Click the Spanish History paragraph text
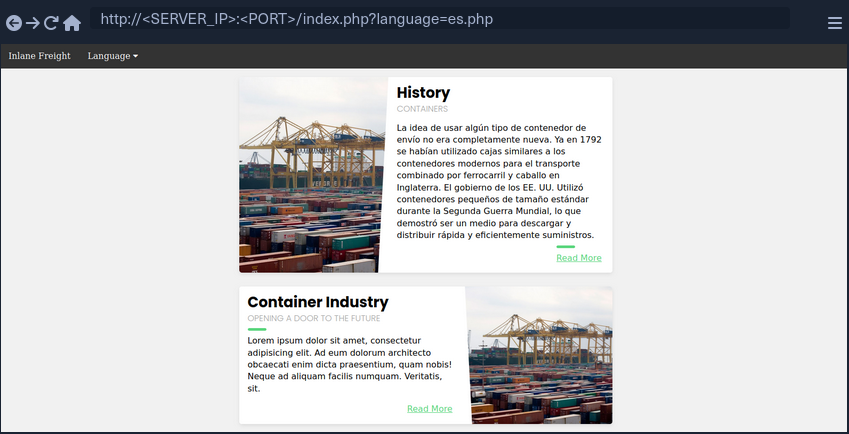This screenshot has height=434, width=849. click(497, 181)
